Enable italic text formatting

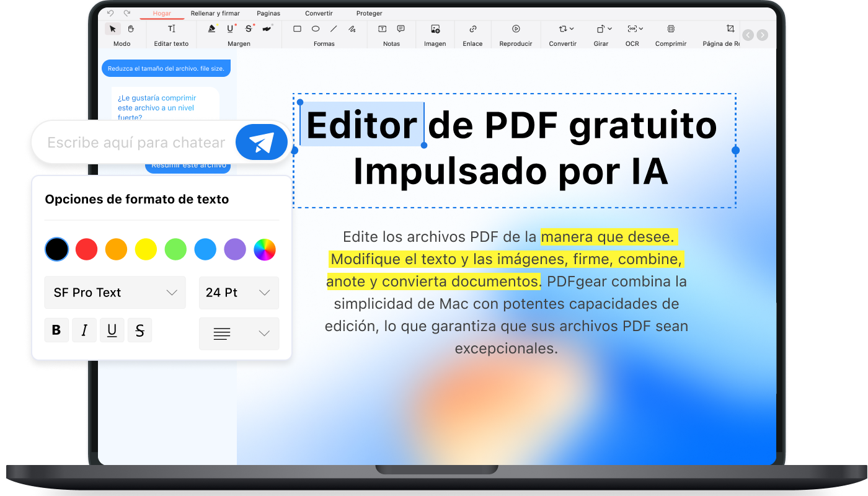pyautogui.click(x=84, y=330)
